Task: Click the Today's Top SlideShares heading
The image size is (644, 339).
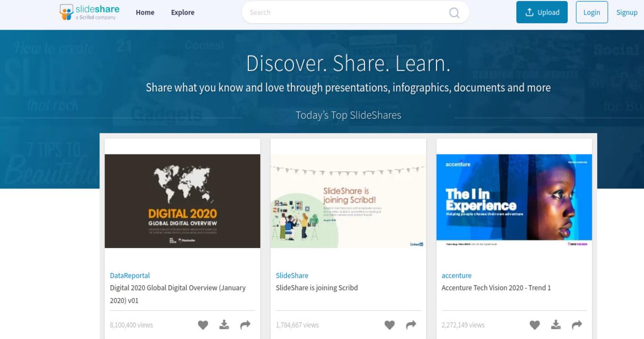Action: [348, 115]
